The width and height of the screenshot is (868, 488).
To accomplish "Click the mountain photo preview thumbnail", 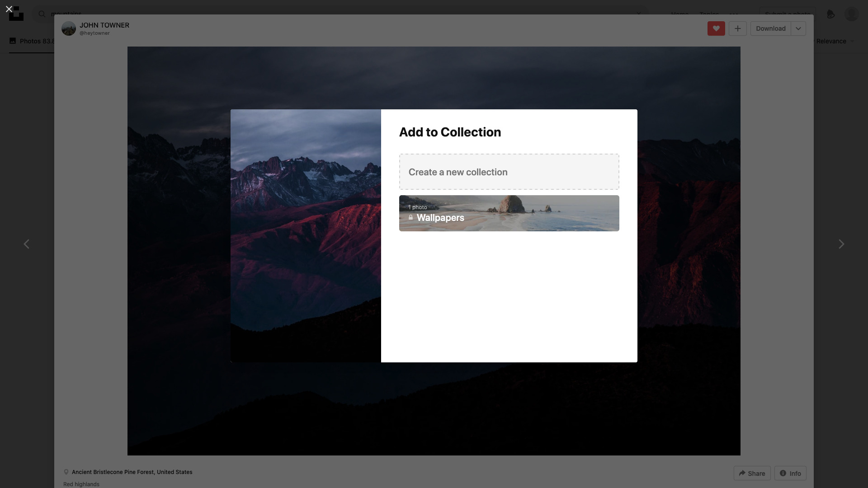I will pyautogui.click(x=306, y=235).
